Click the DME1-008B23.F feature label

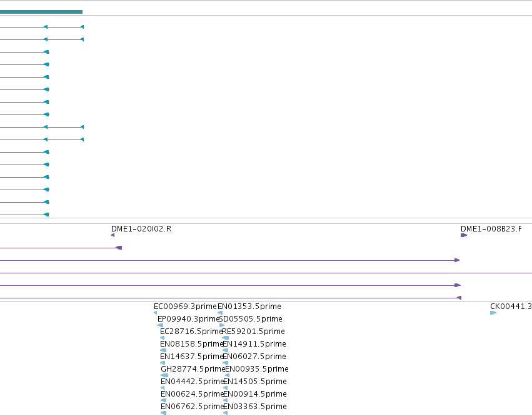(x=491, y=229)
